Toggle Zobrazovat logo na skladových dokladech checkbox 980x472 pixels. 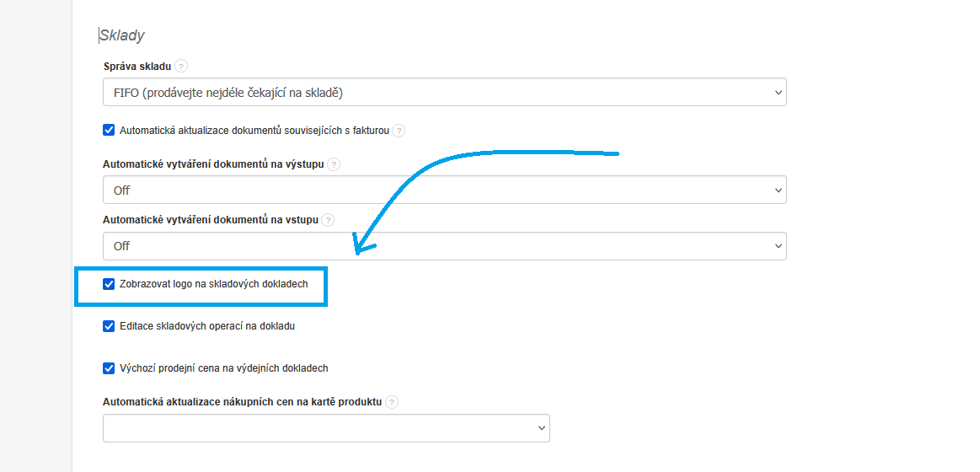[109, 284]
